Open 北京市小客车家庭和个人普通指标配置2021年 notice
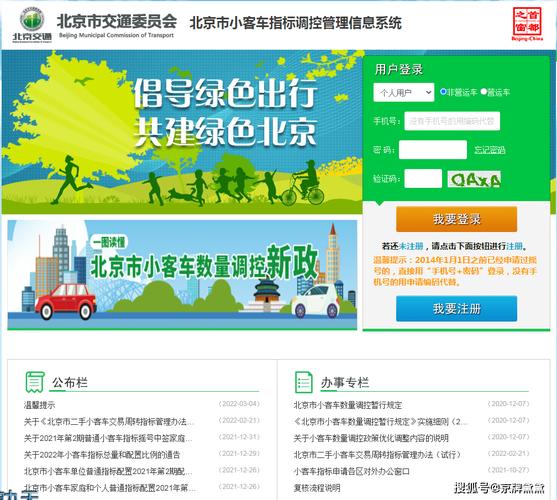 tap(109, 488)
